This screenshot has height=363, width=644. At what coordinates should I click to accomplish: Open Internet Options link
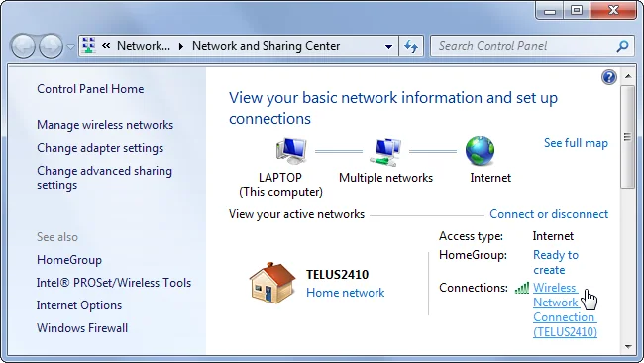pos(79,305)
